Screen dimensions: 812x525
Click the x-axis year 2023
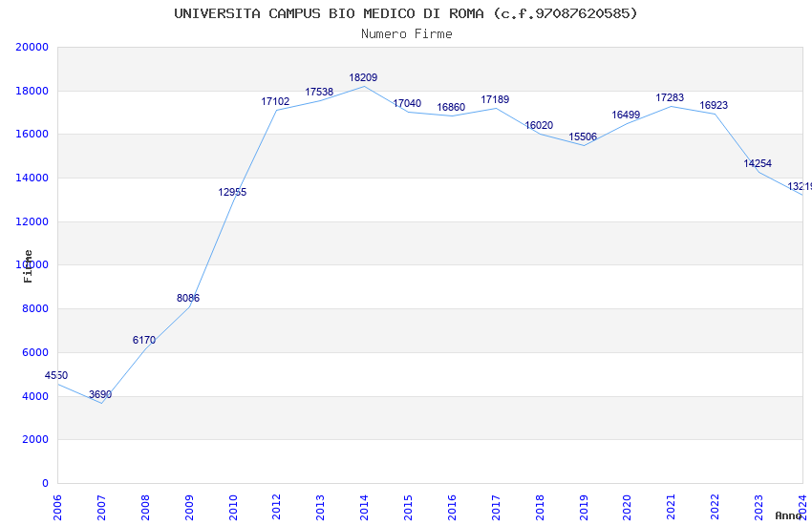pos(759,508)
